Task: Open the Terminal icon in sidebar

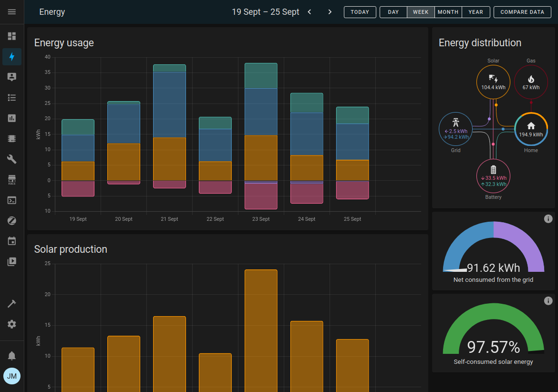Action: [x=12, y=200]
